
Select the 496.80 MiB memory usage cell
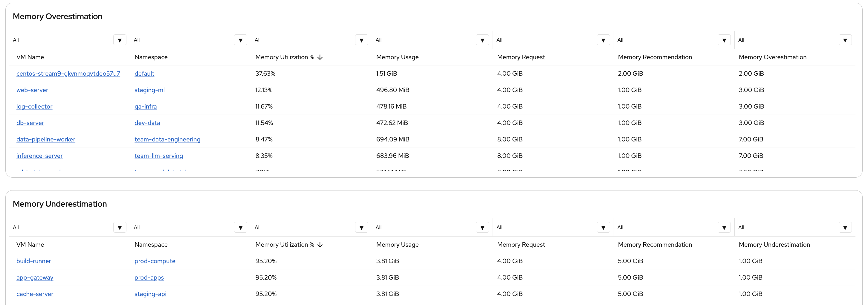[392, 90]
